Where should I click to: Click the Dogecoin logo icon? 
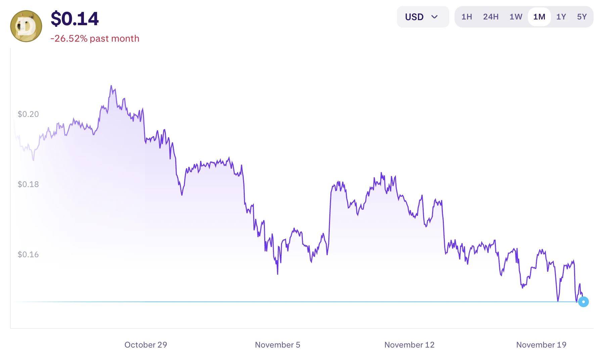tap(26, 26)
